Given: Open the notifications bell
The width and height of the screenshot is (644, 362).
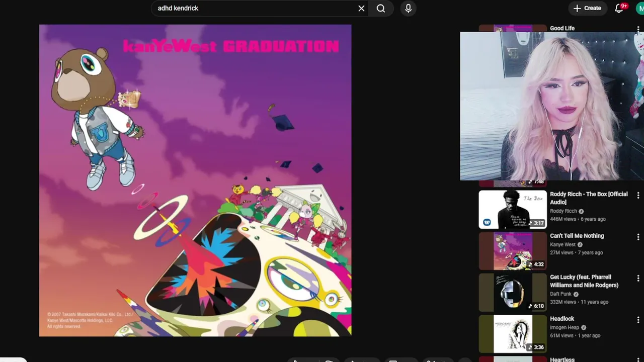Looking at the screenshot, I should click(619, 8).
